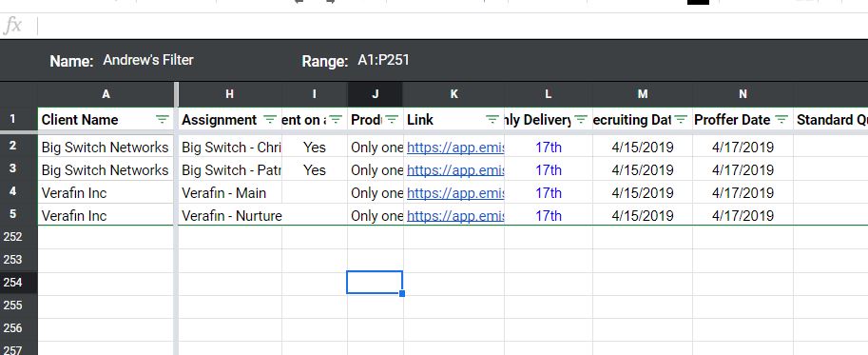Select 4/15/2019 in row 5
Image resolution: width=868 pixels, height=355 pixels.
[x=642, y=215]
